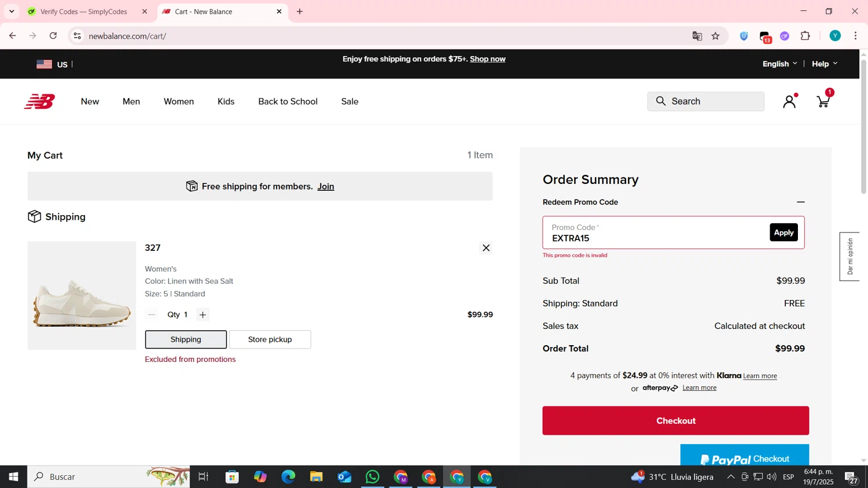The height and width of the screenshot is (488, 868).
Task: Open the extensions puzzle icon
Action: [x=806, y=36]
